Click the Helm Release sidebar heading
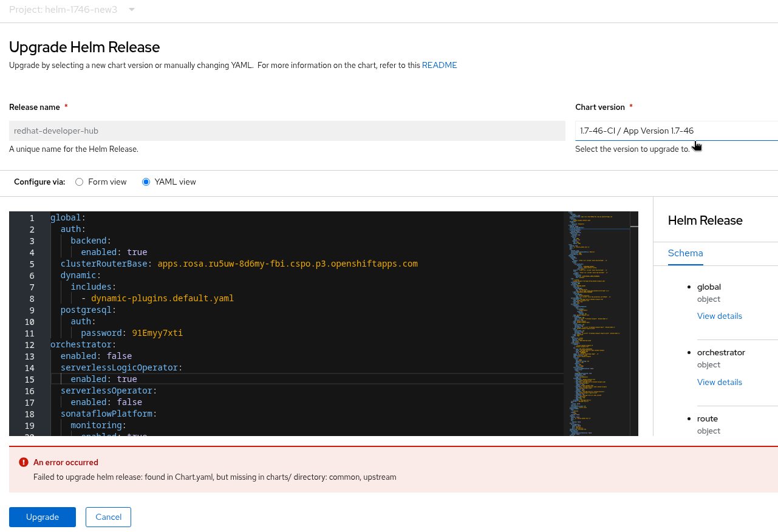 coord(705,220)
